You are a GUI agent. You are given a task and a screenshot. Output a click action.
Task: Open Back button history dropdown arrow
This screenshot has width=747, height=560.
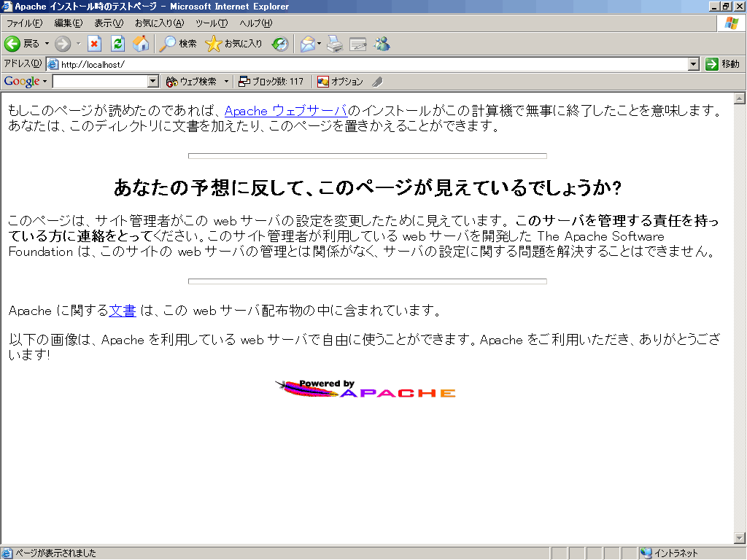47,44
